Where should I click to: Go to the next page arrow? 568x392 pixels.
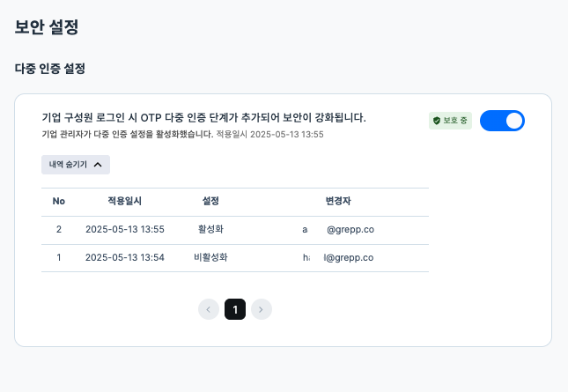[262, 309]
